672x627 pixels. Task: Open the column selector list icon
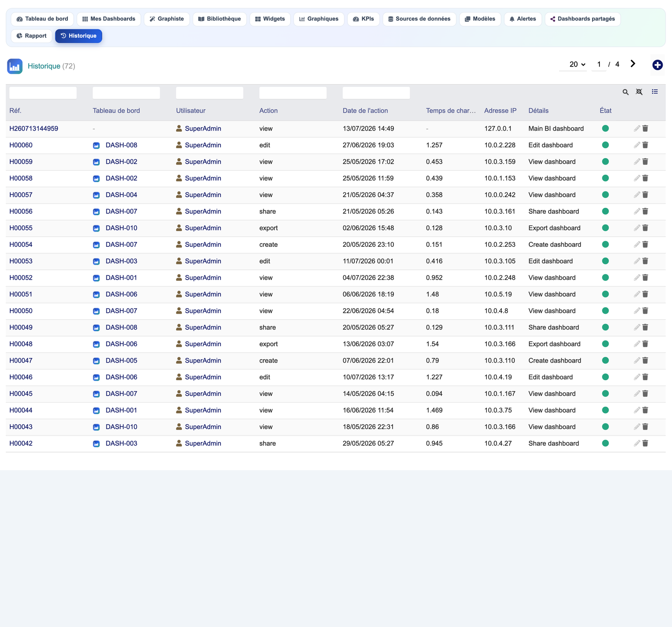point(655,92)
